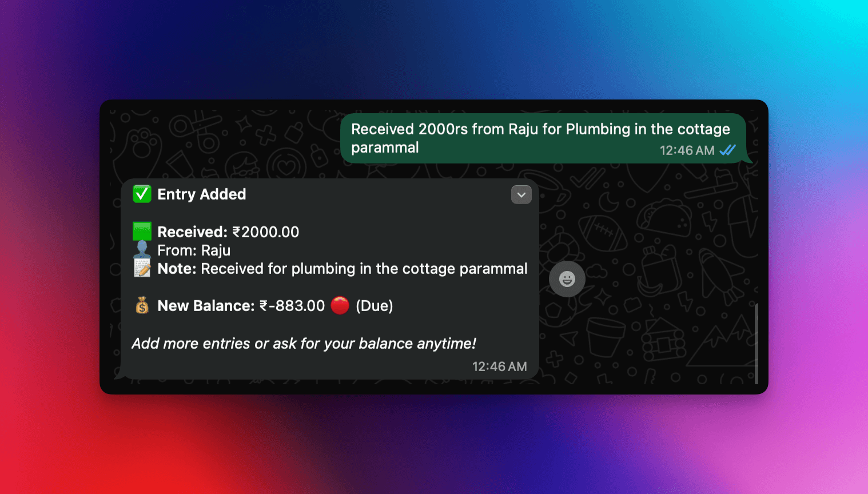Click the person silhouette icon beside From
868x494 pixels.
142,250
